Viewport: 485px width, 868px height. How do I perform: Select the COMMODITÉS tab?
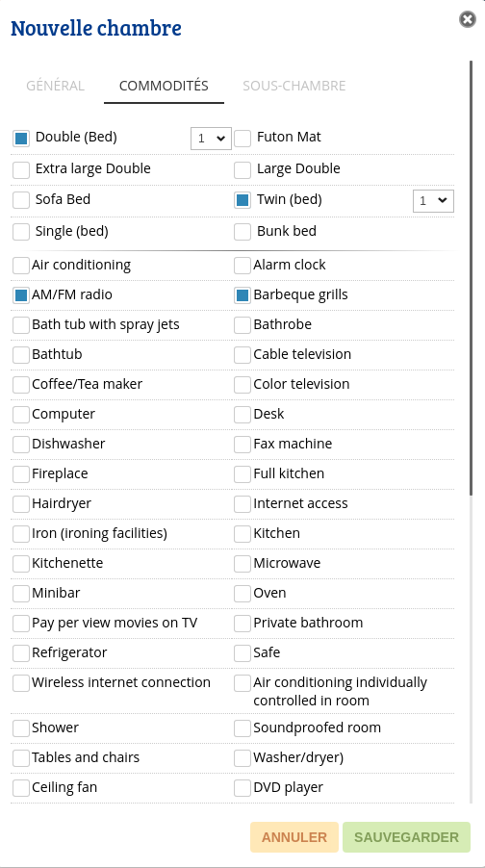click(x=164, y=86)
